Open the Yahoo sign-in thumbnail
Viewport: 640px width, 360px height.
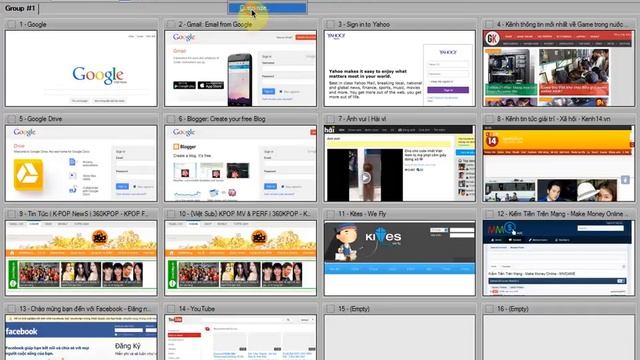(x=400, y=69)
